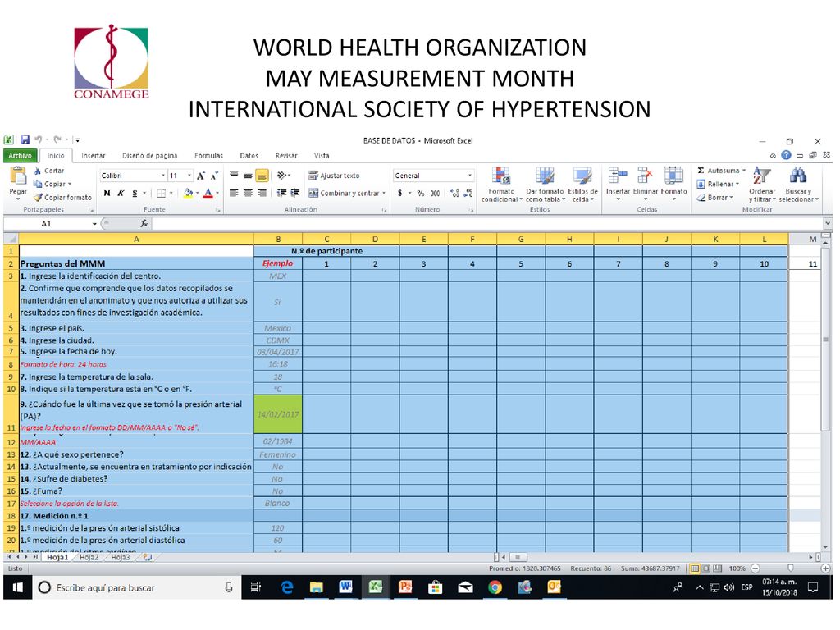Click the thousands separator 000 icon
Viewport: 840px width, 630px height.
click(435, 193)
